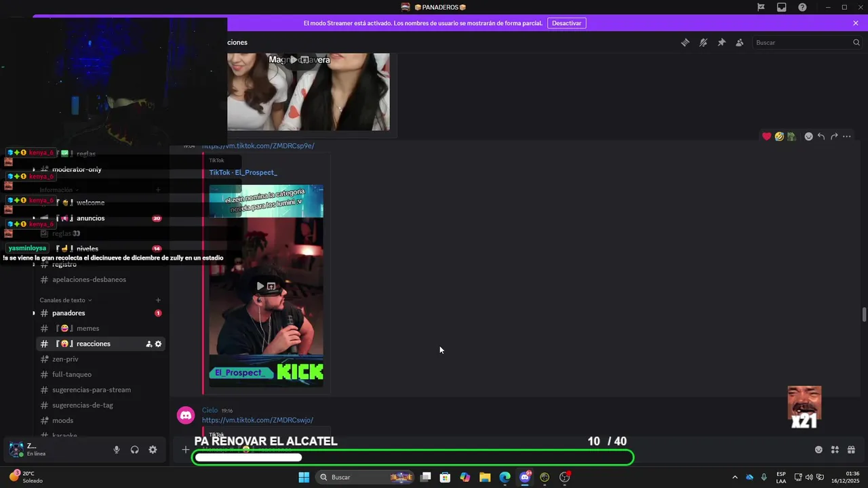
Task: Open the welcome channel
Action: [100, 203]
